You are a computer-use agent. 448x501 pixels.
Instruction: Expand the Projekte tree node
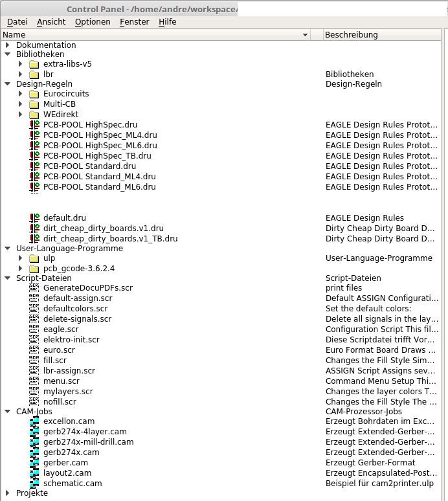click(8, 493)
